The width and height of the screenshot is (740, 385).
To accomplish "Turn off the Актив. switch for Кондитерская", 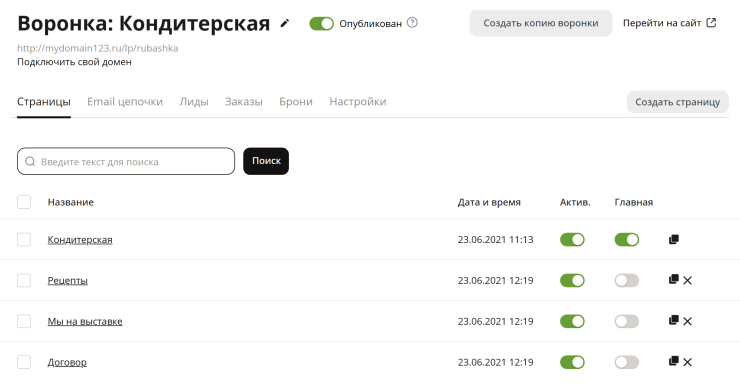I will pyautogui.click(x=572, y=240).
